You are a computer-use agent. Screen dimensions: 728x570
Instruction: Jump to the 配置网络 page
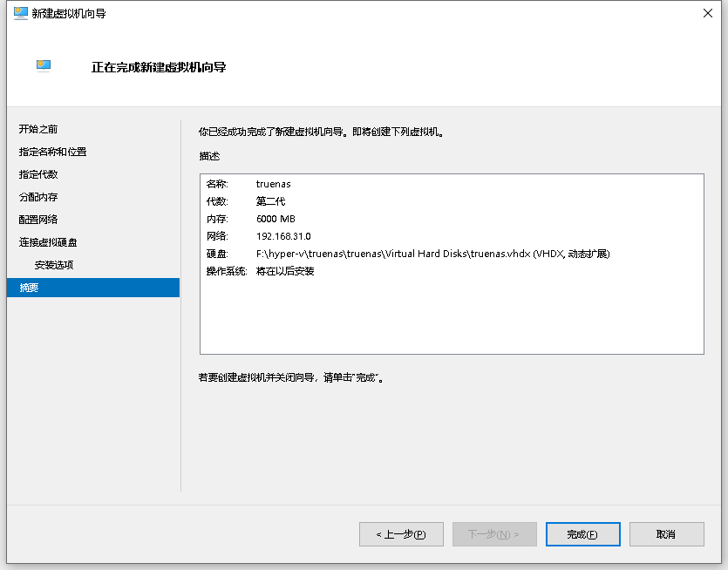(38, 220)
